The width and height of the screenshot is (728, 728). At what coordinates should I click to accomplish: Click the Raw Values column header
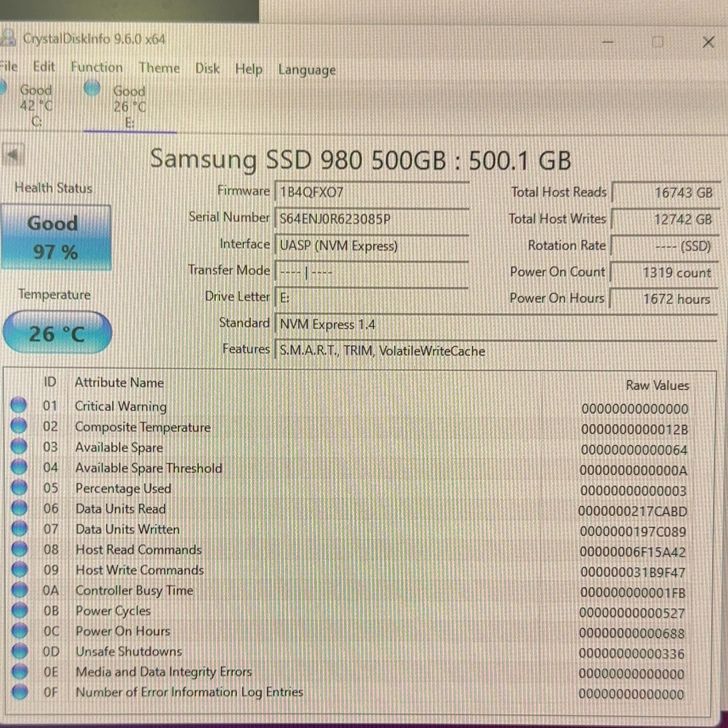pyautogui.click(x=657, y=385)
